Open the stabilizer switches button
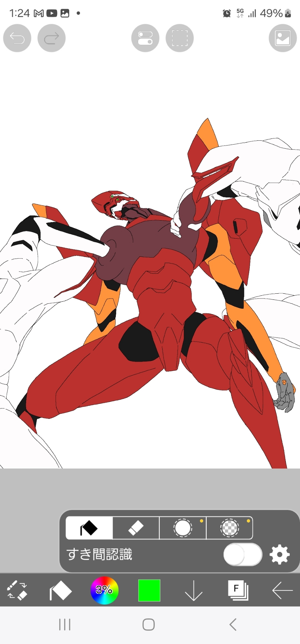The width and height of the screenshot is (300, 644). click(x=145, y=38)
